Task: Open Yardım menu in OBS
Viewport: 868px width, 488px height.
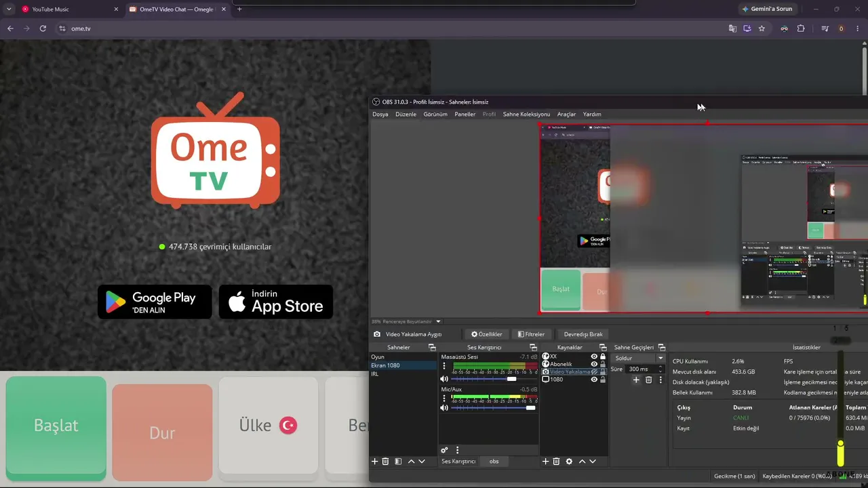Action: point(592,115)
